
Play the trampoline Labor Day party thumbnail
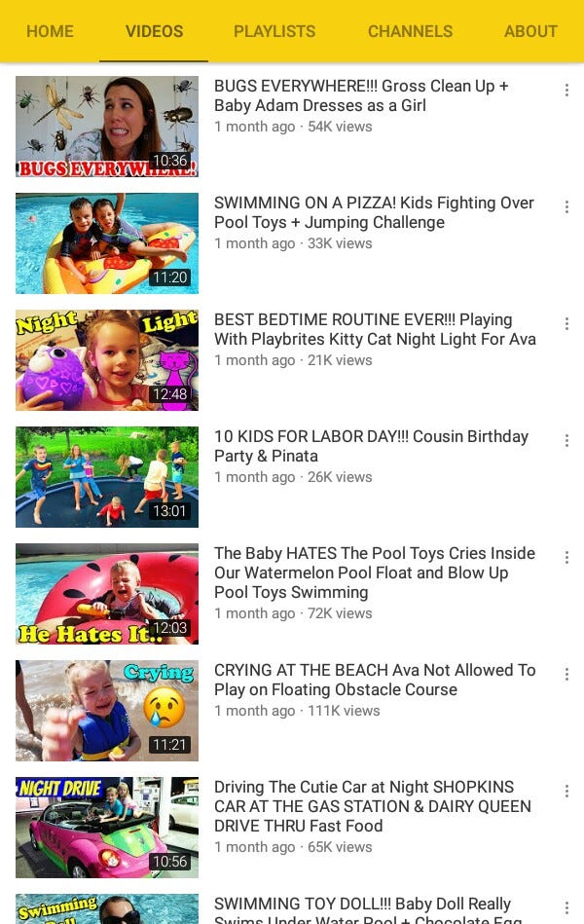pyautogui.click(x=107, y=477)
